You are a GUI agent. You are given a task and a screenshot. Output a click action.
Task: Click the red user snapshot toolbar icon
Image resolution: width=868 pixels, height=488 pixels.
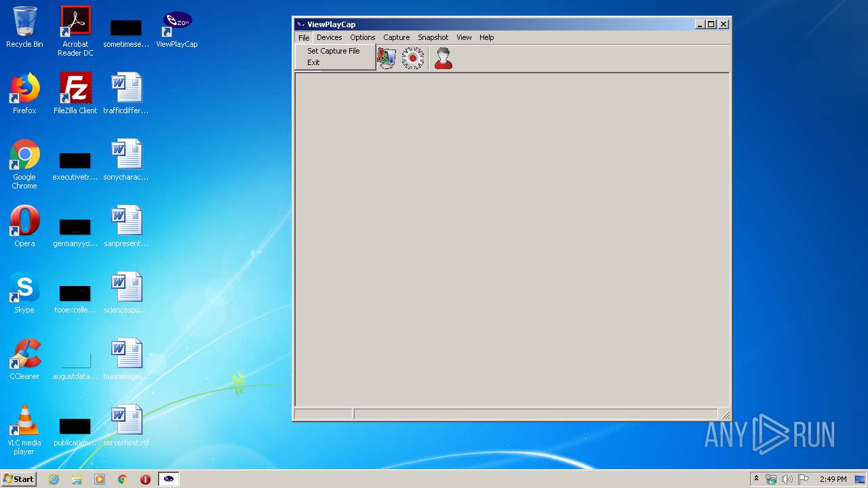(x=443, y=58)
